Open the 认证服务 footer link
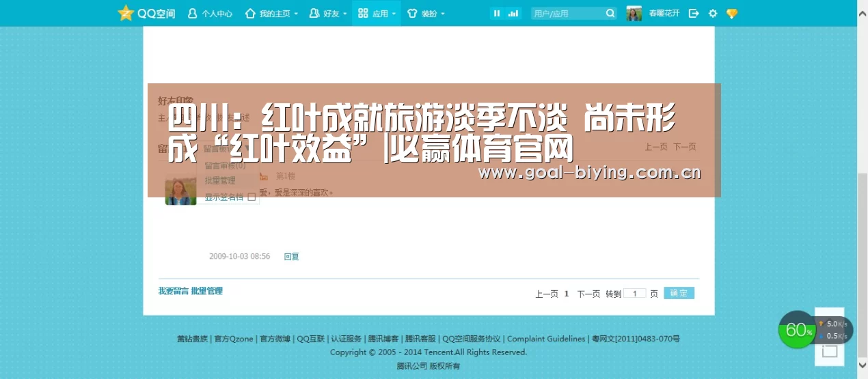 click(x=347, y=339)
